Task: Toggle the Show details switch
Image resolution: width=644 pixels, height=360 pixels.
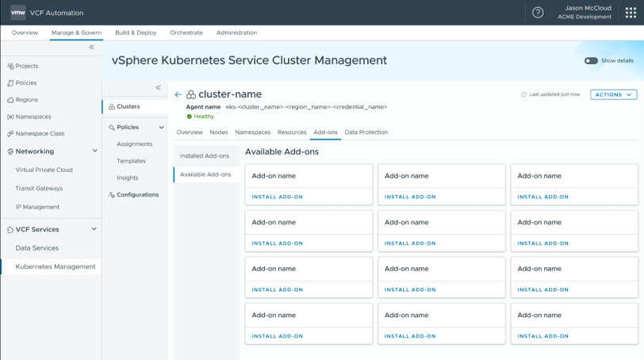Action: (591, 61)
